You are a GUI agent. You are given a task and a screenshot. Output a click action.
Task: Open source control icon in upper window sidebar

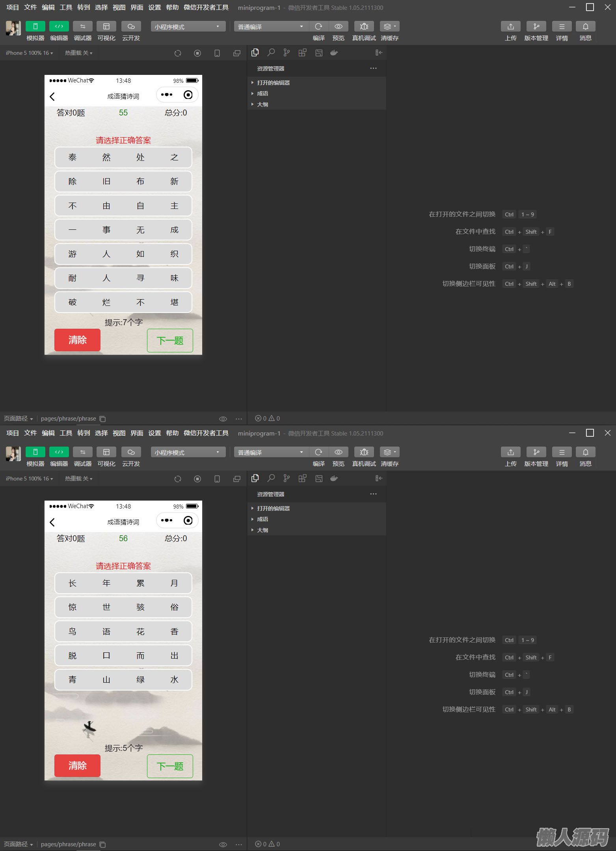pyautogui.click(x=287, y=52)
